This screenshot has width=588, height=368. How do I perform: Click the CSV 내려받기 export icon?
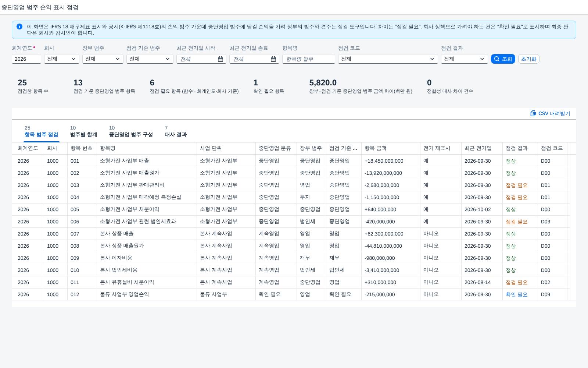pos(533,113)
